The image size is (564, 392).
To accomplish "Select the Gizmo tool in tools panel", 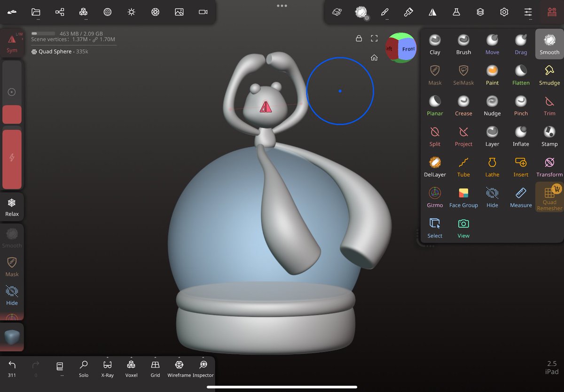I will point(435,197).
